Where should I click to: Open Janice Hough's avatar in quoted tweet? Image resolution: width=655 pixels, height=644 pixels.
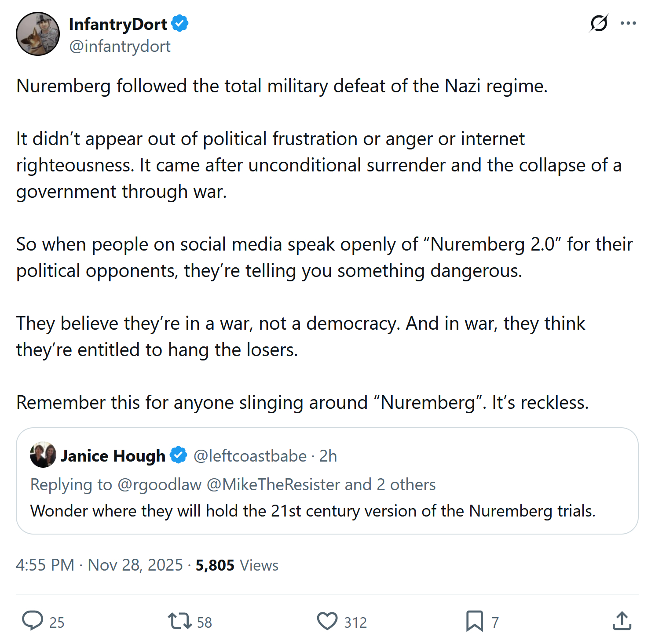coord(43,455)
